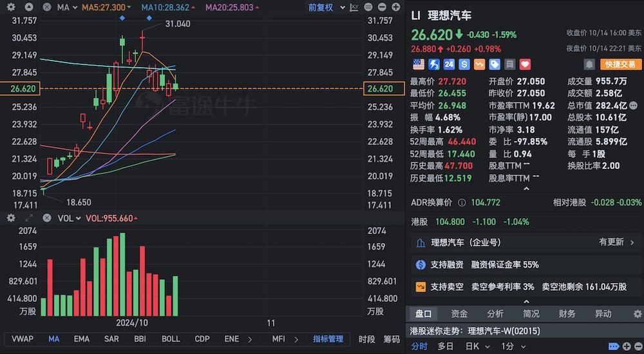Click the US flag market icon
Viewport: 644px width, 354px height.
[x=419, y=64]
